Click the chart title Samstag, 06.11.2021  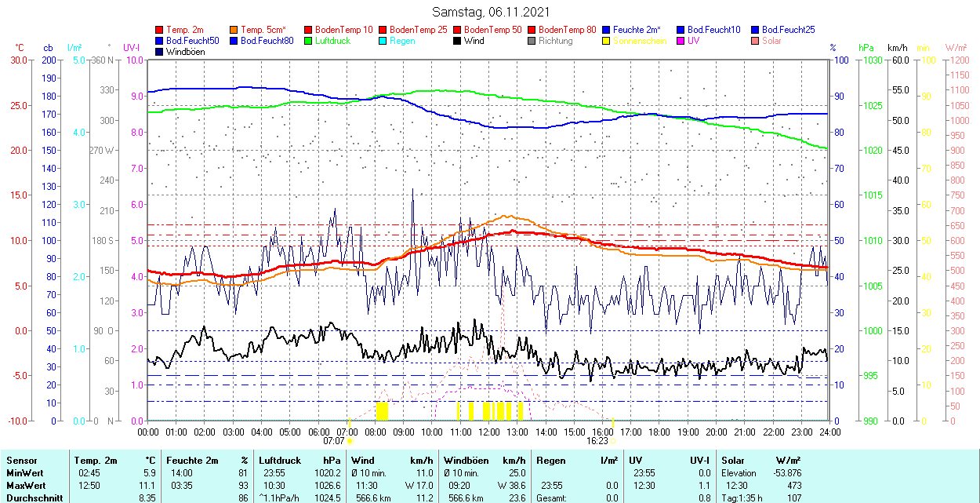pos(491,12)
